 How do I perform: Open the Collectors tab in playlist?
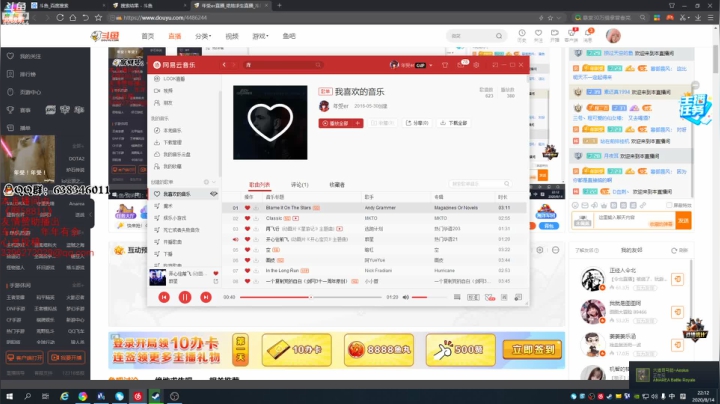click(337, 185)
